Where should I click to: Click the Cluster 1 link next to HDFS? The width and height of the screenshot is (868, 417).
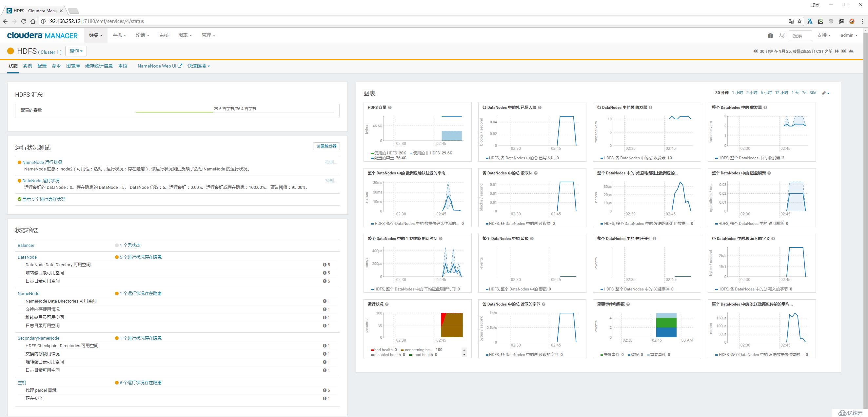(50, 52)
